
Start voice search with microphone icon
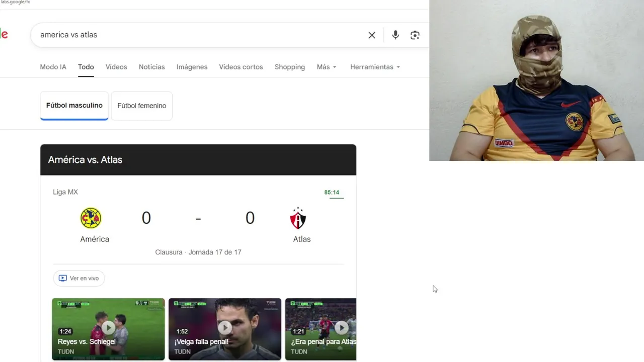(x=395, y=35)
